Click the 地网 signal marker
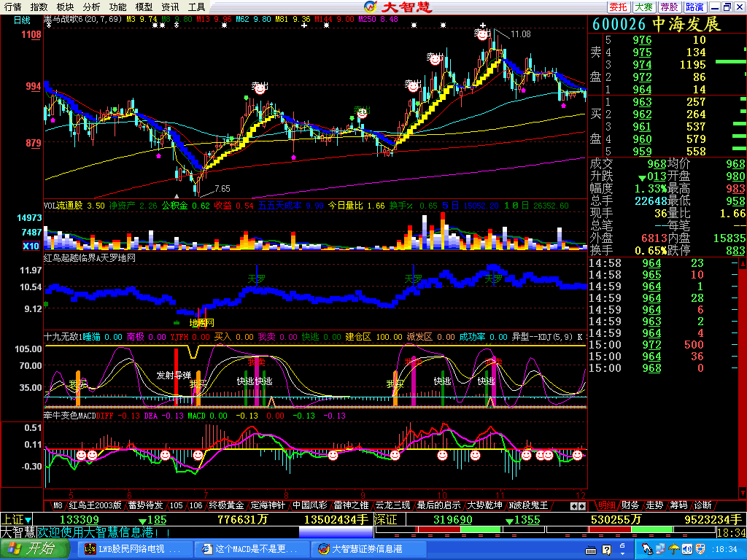Viewport: 747px width, 560px height. pyautogui.click(x=201, y=323)
